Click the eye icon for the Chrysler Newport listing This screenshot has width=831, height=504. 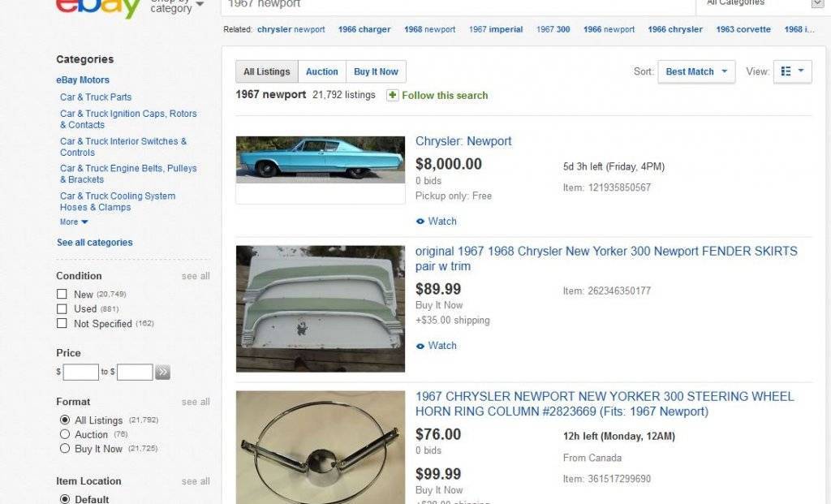pyautogui.click(x=420, y=222)
